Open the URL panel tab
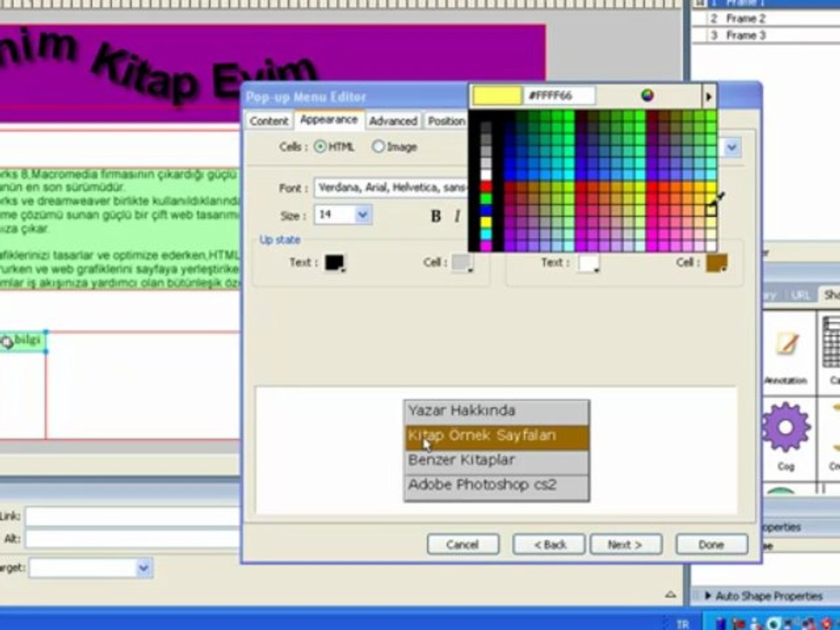The width and height of the screenshot is (840, 630). 800,296
